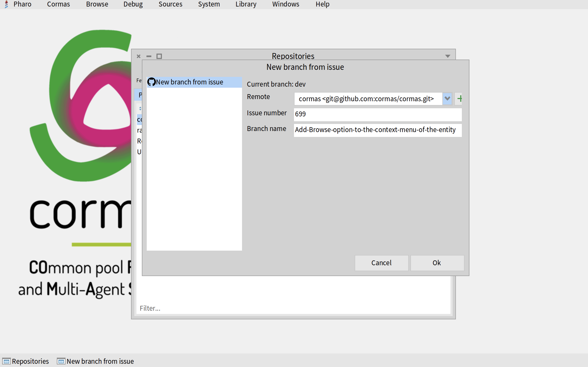Click the Repositories taskbar window icon
The width and height of the screenshot is (588, 367).
[6, 361]
